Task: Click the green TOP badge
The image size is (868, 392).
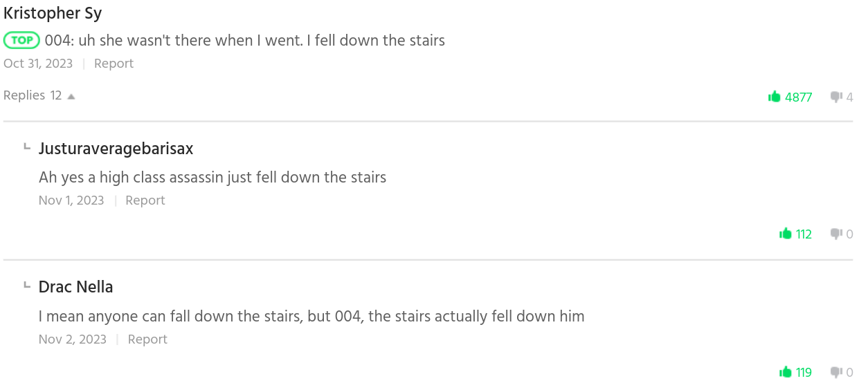Action: 21,40
